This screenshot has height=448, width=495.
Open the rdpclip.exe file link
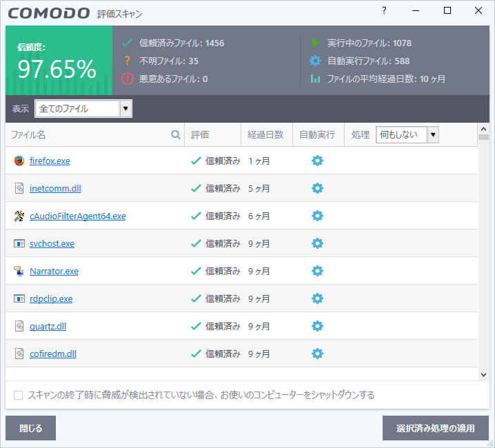tap(51, 298)
